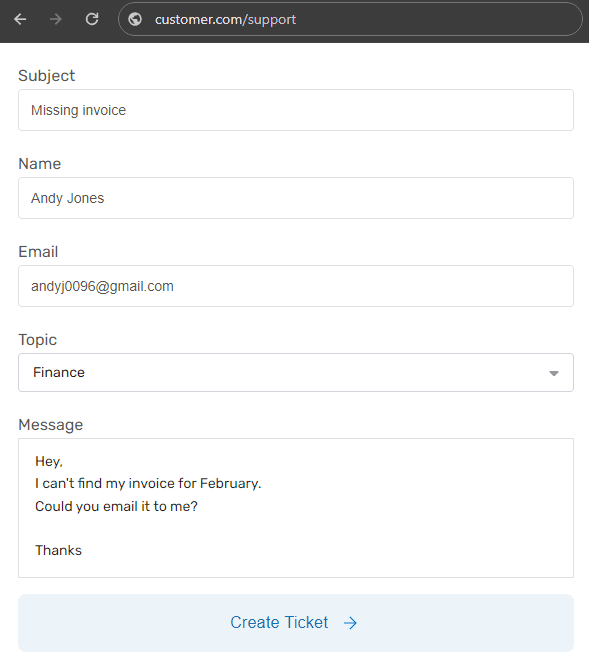Place cursor after Thanks in the message
Screen dimensions: 589x661
[x=83, y=551]
